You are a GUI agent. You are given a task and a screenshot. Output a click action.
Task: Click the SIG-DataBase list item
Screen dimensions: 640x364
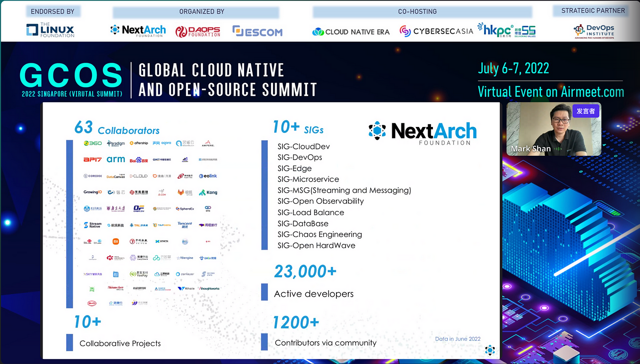coord(303,223)
